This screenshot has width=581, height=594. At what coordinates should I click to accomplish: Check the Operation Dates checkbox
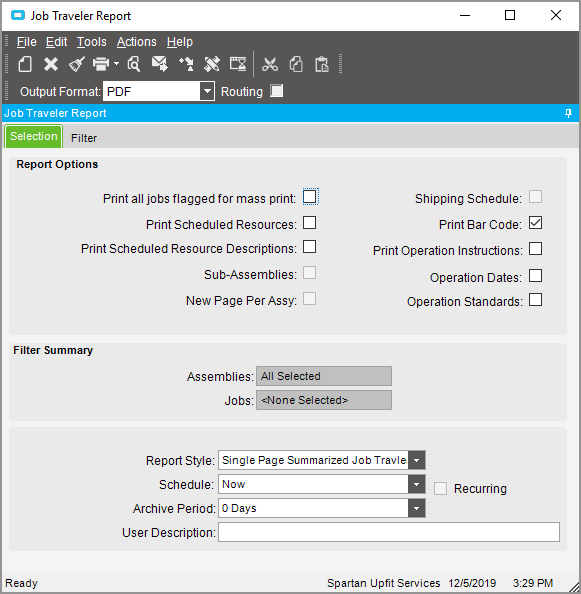pyautogui.click(x=535, y=276)
